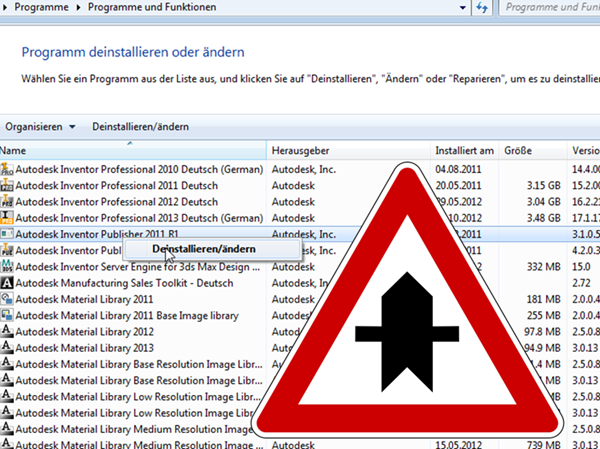Click the 3.04 GB size value
This screenshot has height=449, width=600.
click(543, 201)
